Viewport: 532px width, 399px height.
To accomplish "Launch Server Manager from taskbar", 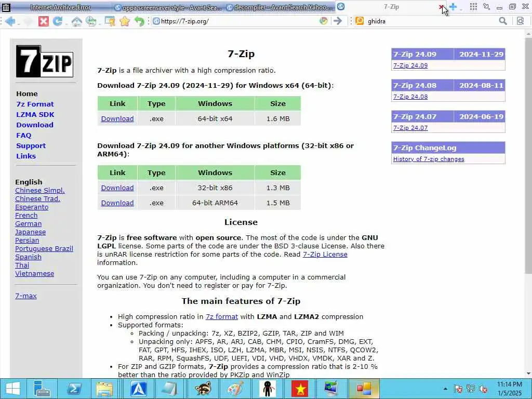I will pos(42,389).
